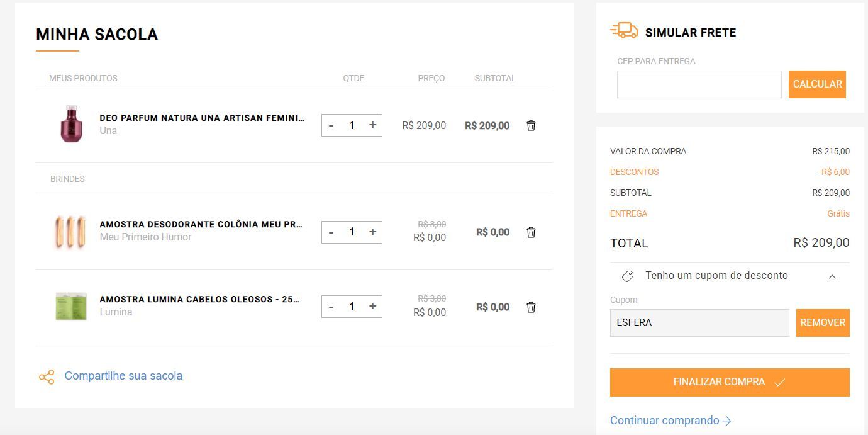Click the Grátis delivery value
868x435 pixels.
click(x=838, y=213)
